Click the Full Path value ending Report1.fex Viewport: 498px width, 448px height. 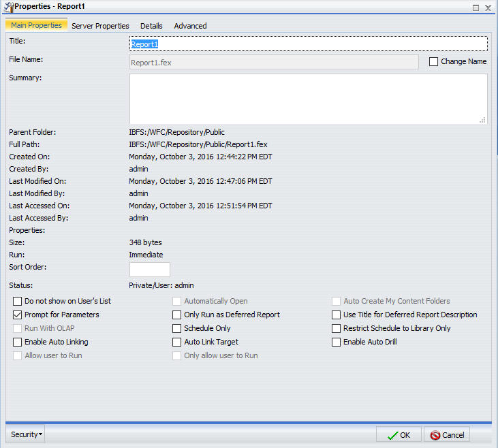pos(198,144)
